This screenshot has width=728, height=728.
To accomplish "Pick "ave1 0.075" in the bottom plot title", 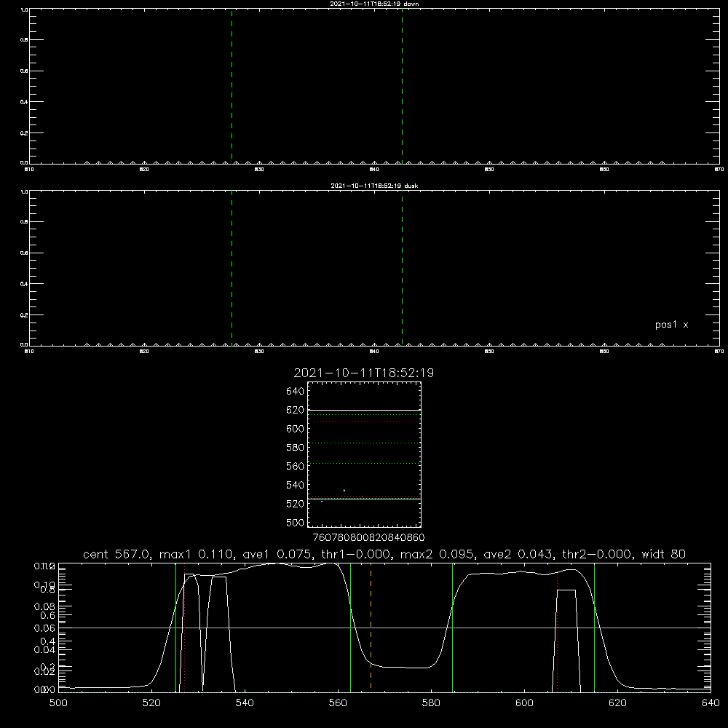I will 277,554.
